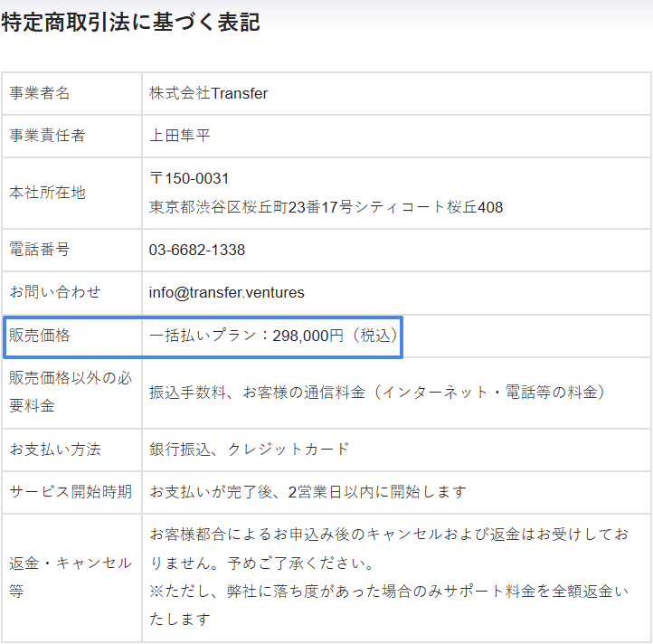Viewport: 653px width, 644px height.
Task: Select the 販売価格 label cell
Action: (71, 336)
